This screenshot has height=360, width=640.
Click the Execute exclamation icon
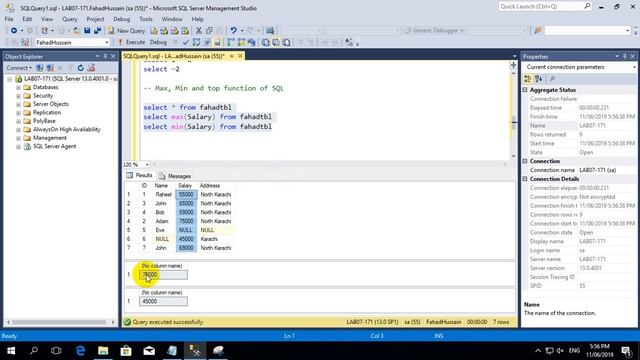(x=120, y=42)
